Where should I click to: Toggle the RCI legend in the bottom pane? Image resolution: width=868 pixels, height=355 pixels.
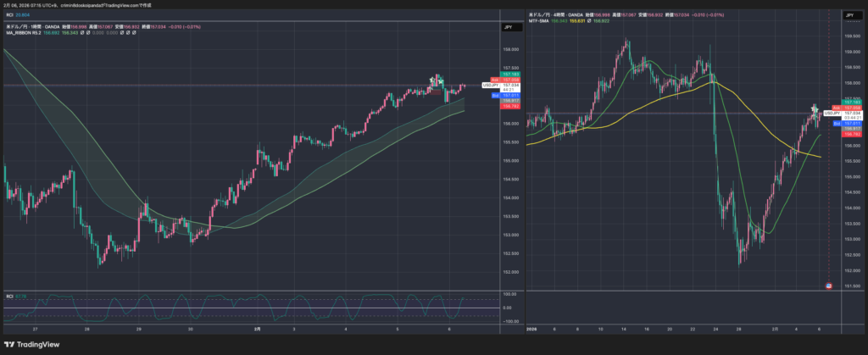[x=9, y=296]
